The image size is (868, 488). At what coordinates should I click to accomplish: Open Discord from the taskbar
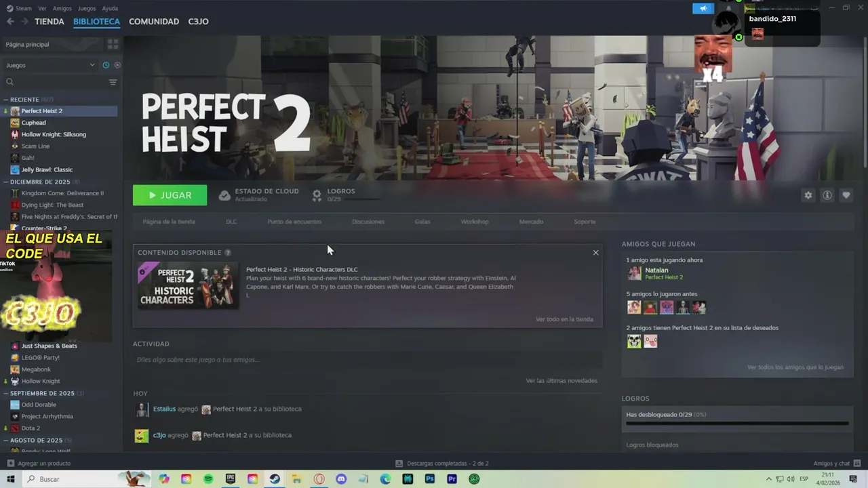point(341,479)
